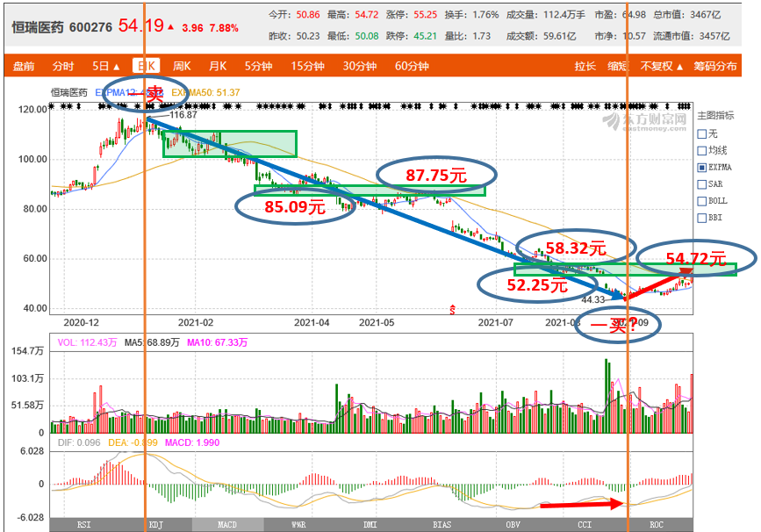This screenshot has height=532, width=761.
Task: Show the 15分钟 chart
Action: point(308,66)
